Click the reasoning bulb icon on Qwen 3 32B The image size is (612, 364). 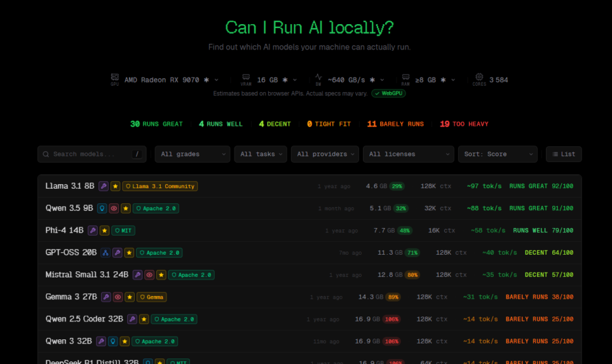coord(113,341)
